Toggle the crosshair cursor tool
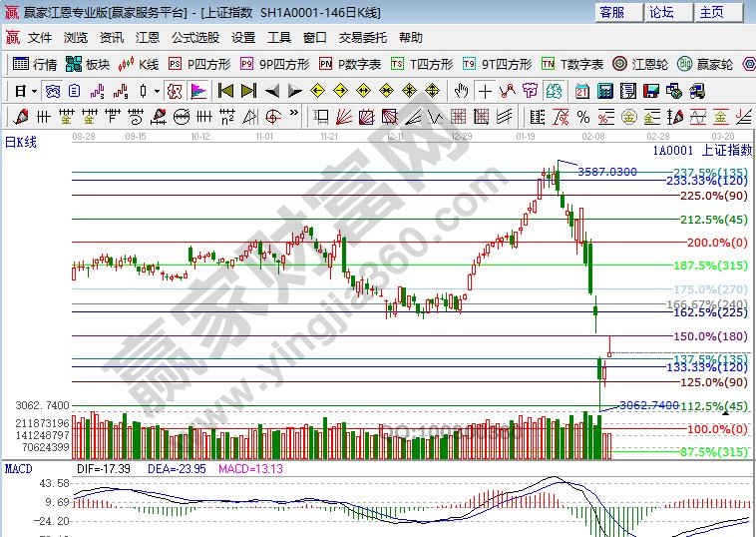756x537 pixels. [x=485, y=91]
